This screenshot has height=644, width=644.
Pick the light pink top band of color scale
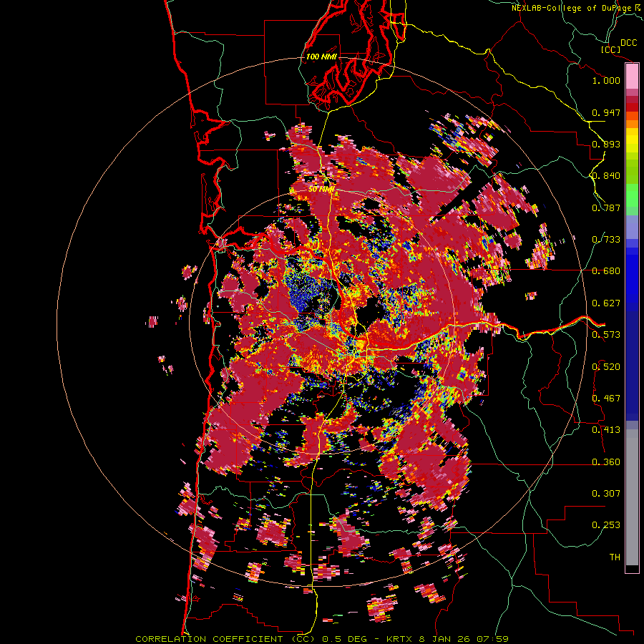(632, 77)
